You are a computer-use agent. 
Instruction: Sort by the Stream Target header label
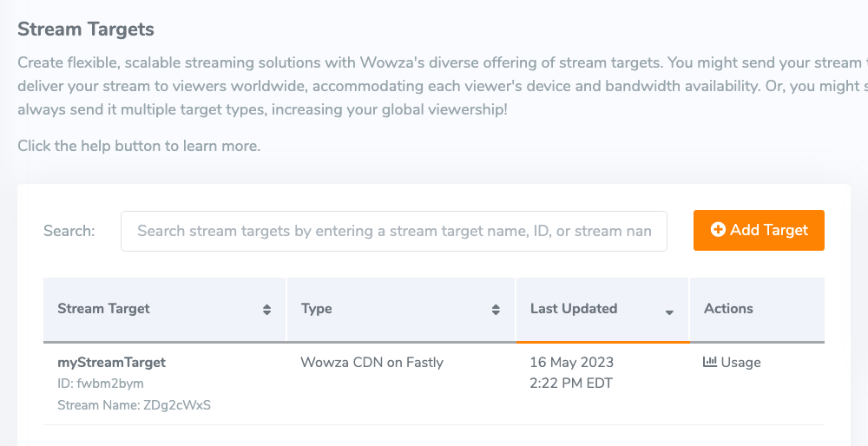[103, 309]
